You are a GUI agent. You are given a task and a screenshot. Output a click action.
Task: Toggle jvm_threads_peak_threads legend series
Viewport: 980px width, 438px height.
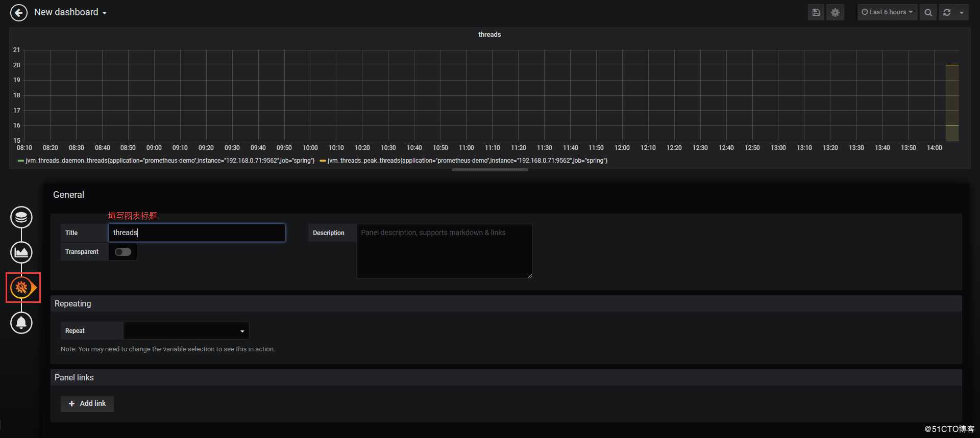(x=468, y=161)
